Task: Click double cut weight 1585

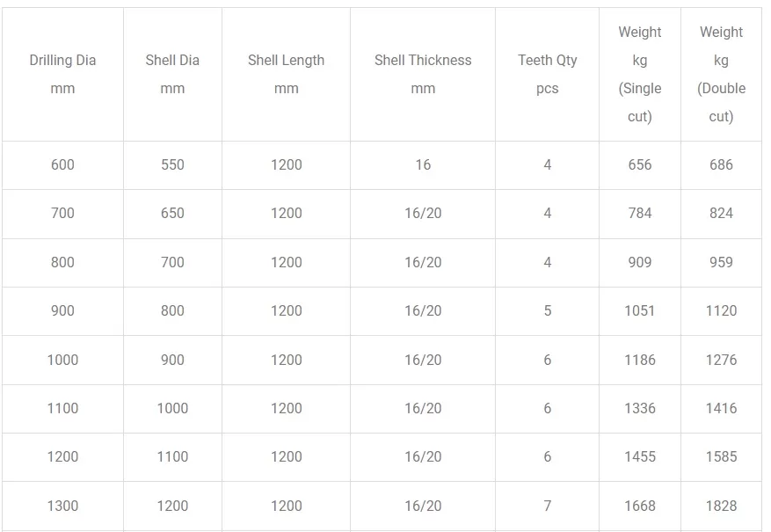Action: click(722, 457)
